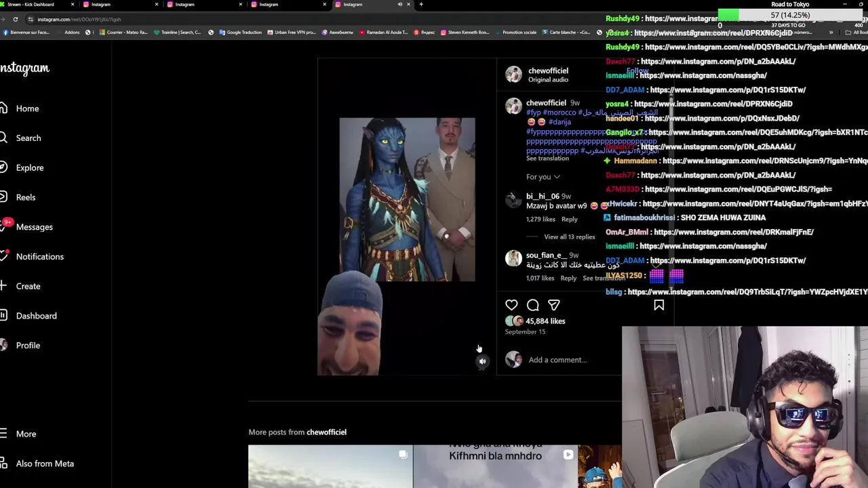
Task: Open bi__hi_06 commenter profile
Action: pos(542,197)
